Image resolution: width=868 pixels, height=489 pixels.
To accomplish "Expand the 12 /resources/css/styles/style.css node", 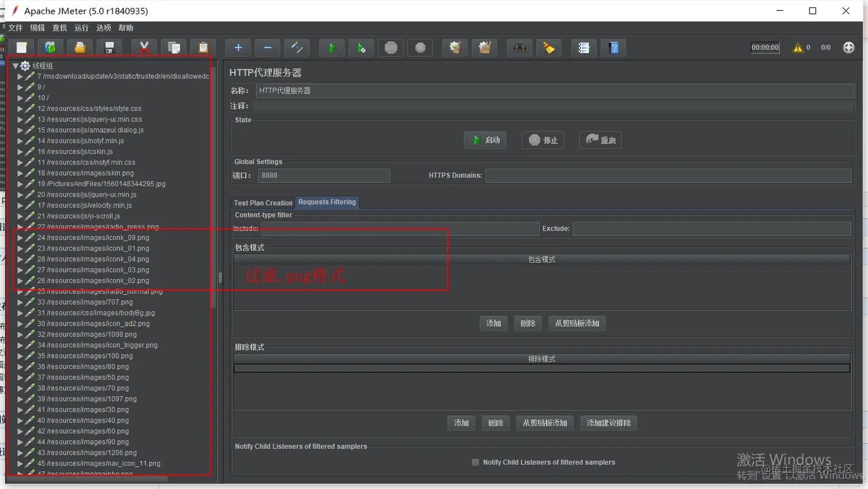I will 20,109.
